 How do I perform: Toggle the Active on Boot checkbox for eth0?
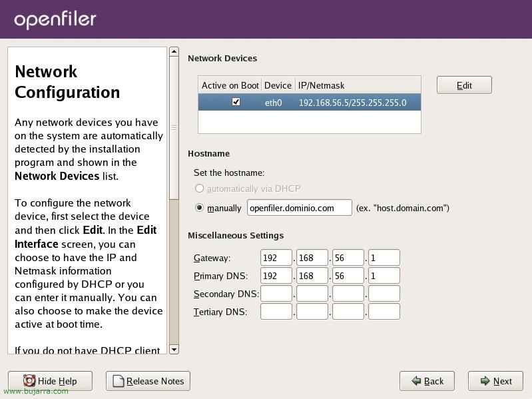click(x=235, y=102)
